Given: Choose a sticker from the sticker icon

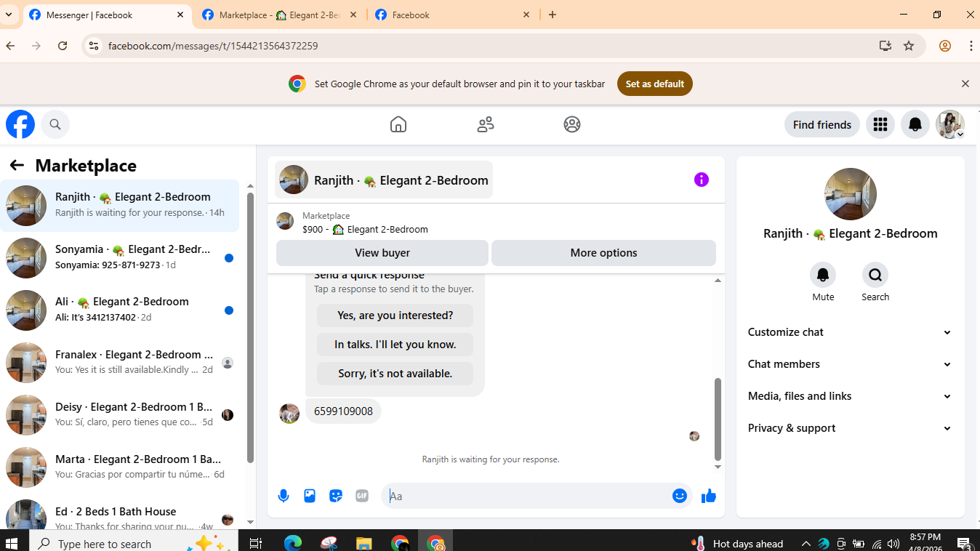Looking at the screenshot, I should [336, 496].
